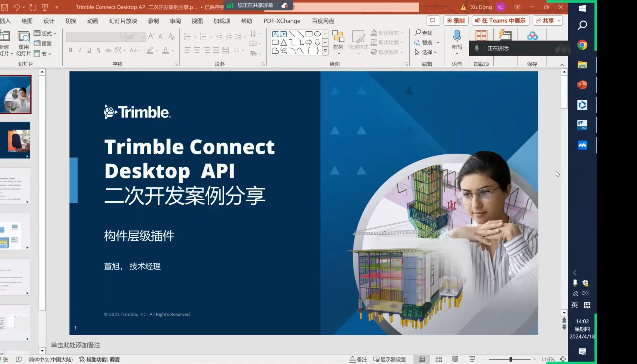
Task: Select the oval shape in the shapes gallery
Action: (x=318, y=33)
